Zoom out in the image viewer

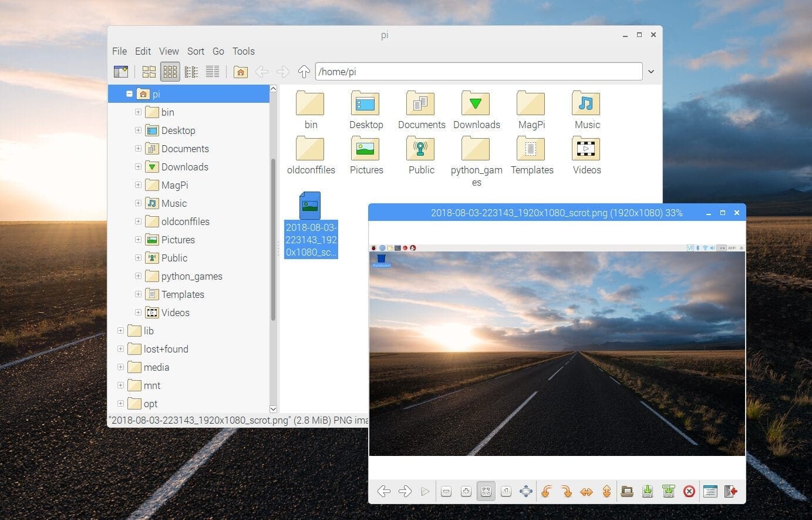coord(446,491)
